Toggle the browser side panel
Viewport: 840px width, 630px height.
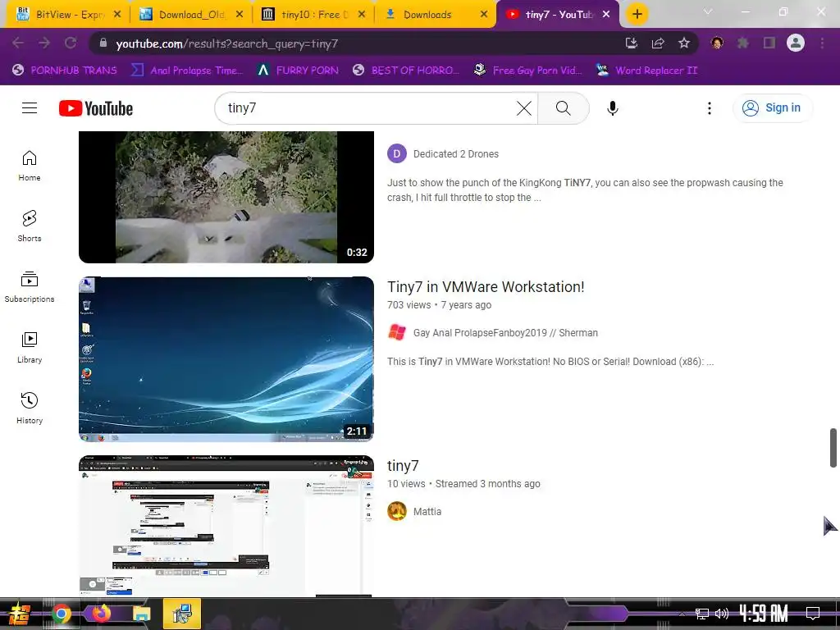coord(769,43)
